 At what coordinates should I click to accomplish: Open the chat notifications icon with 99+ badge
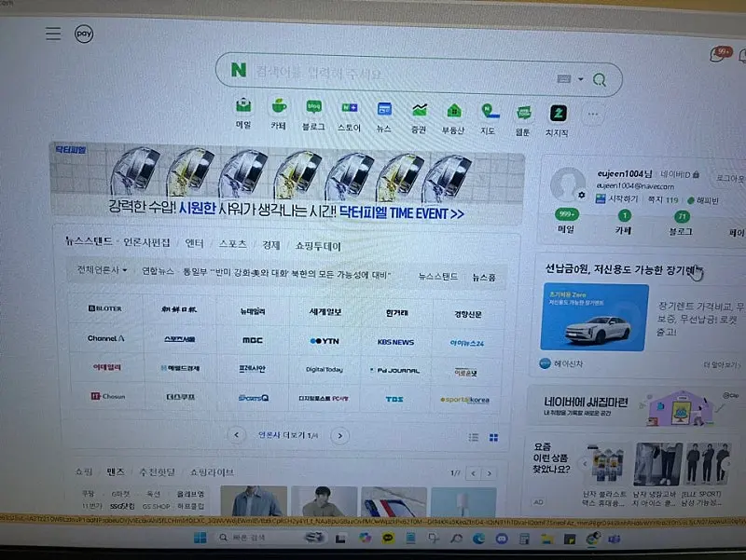[719, 54]
